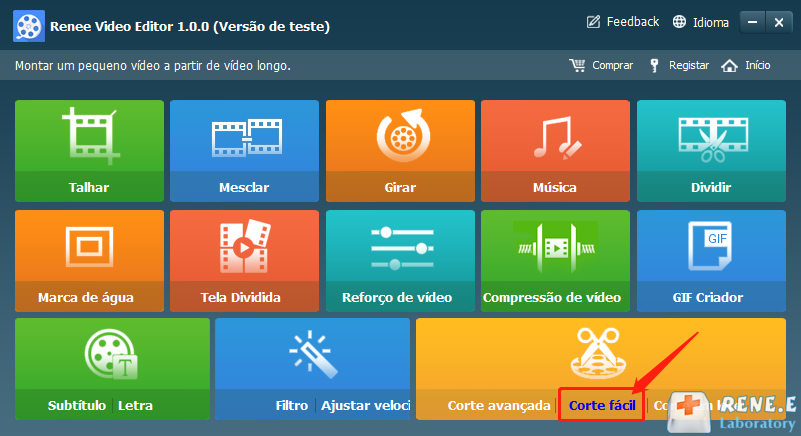
Task: Open Feedback link
Action: click(632, 22)
